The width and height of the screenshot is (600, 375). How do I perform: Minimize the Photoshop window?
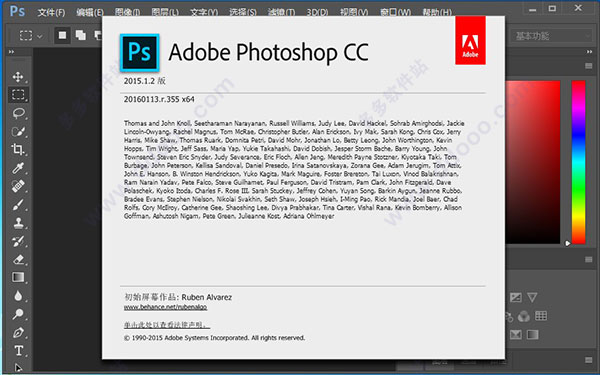click(532, 9)
